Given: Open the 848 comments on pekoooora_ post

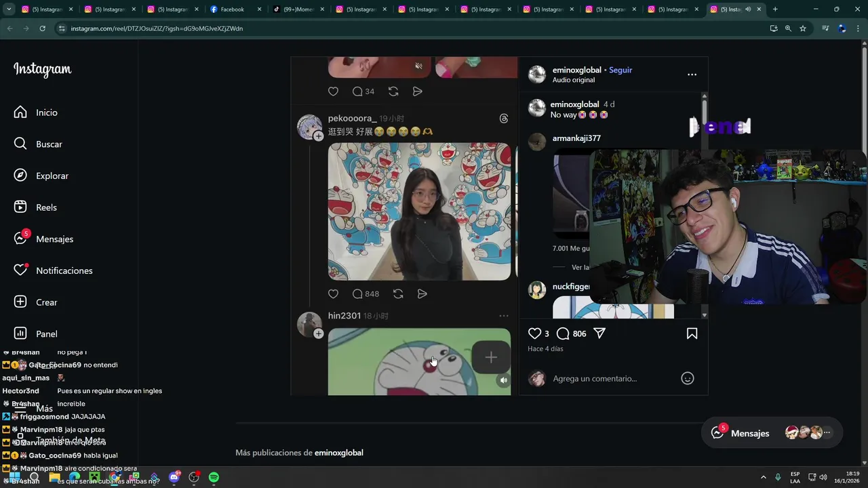Looking at the screenshot, I should 366,294.
